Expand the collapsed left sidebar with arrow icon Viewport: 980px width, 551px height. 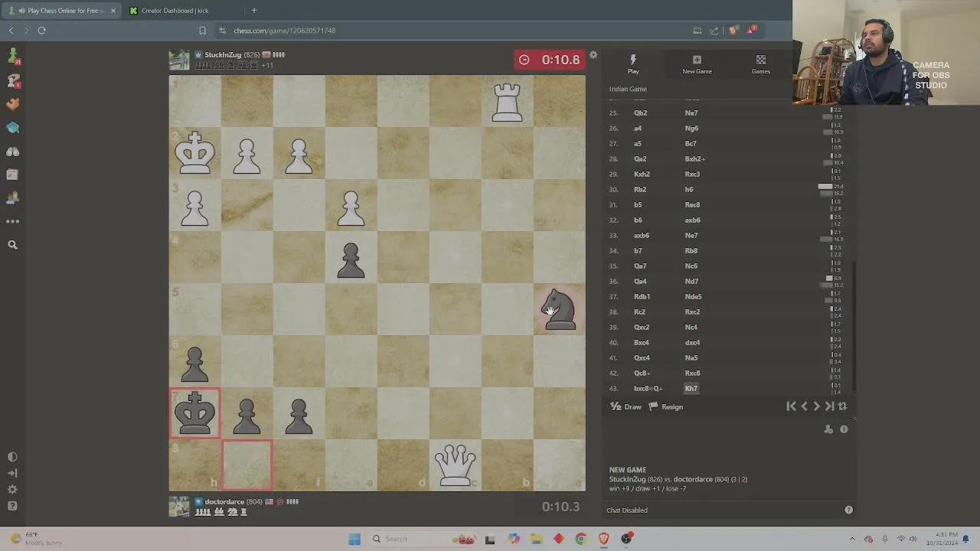[12, 473]
